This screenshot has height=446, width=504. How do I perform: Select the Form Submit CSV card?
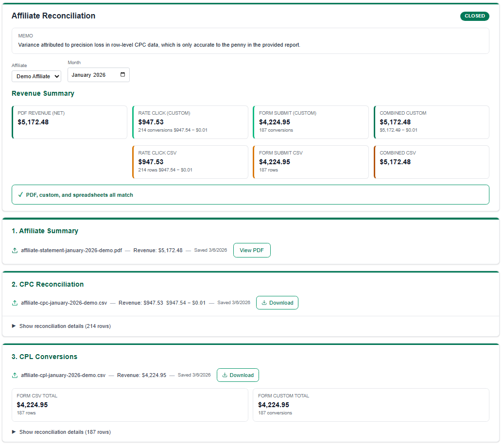coord(311,162)
